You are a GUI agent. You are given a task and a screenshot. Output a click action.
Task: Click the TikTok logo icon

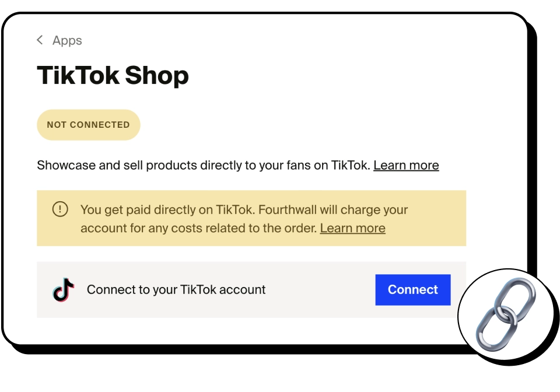64,289
